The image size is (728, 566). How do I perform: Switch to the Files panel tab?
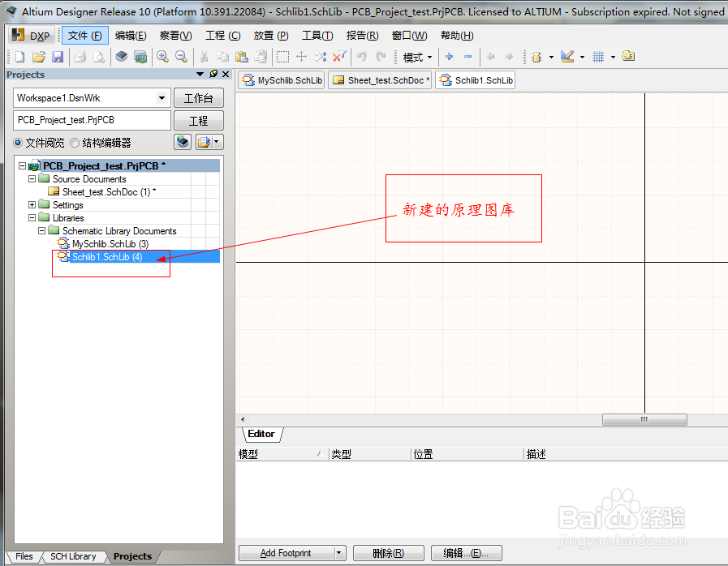[x=24, y=556]
